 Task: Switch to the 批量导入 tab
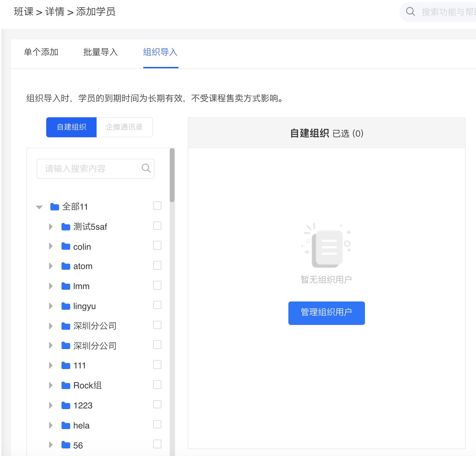pyautogui.click(x=101, y=52)
